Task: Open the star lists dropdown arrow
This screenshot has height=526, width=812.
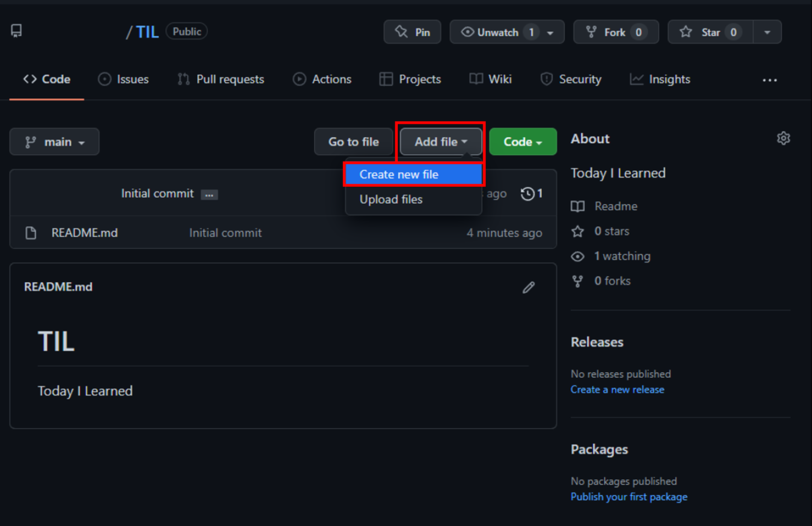Action: pyautogui.click(x=767, y=32)
